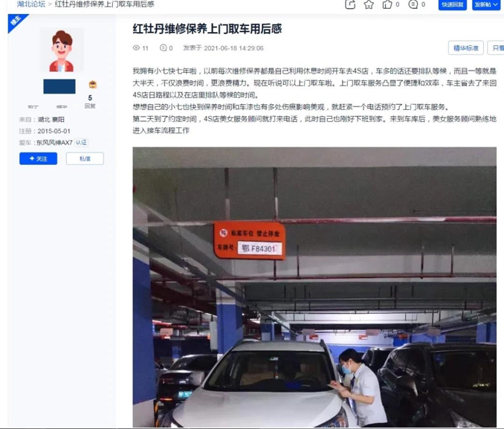This screenshot has height=429, width=504.
Task: Click the medal badge beside the username block
Action: click(x=93, y=85)
